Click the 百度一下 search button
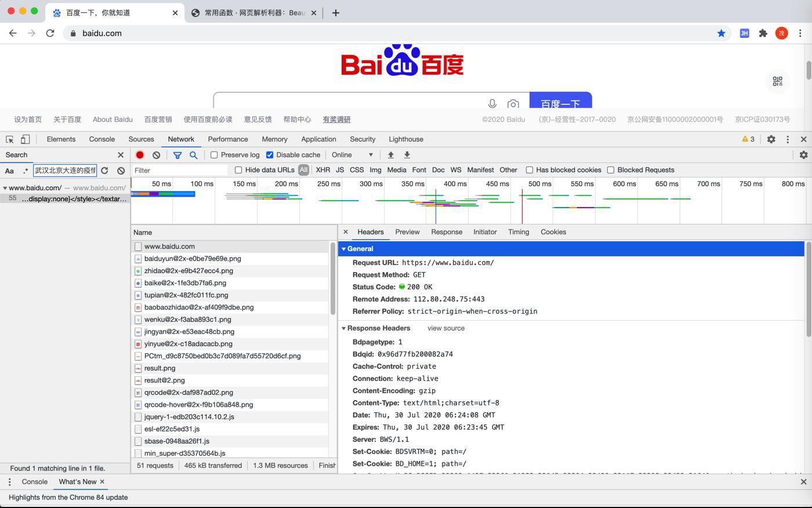 [x=560, y=100]
